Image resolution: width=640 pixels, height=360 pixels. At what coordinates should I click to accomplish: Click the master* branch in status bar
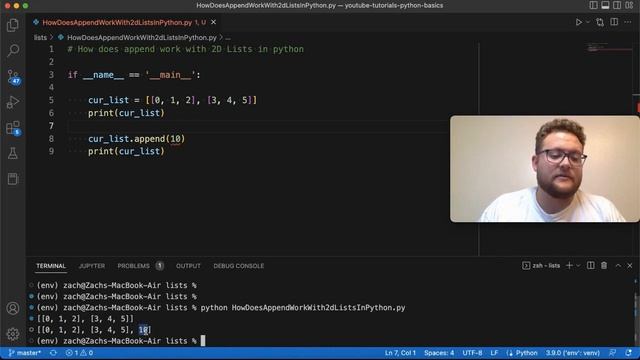click(24, 353)
